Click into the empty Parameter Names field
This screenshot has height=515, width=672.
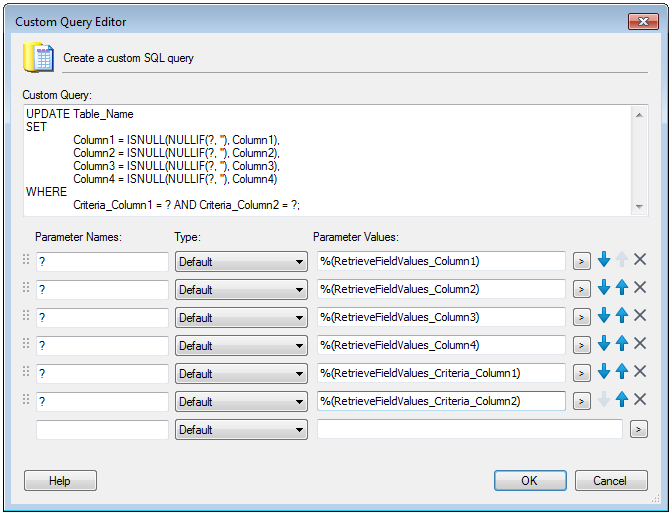pos(102,430)
